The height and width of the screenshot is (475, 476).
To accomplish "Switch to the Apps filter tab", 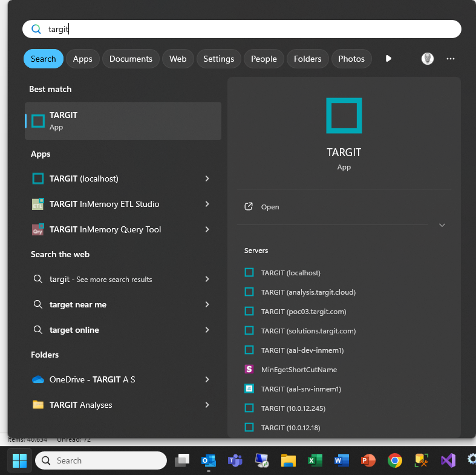I will pos(83,59).
